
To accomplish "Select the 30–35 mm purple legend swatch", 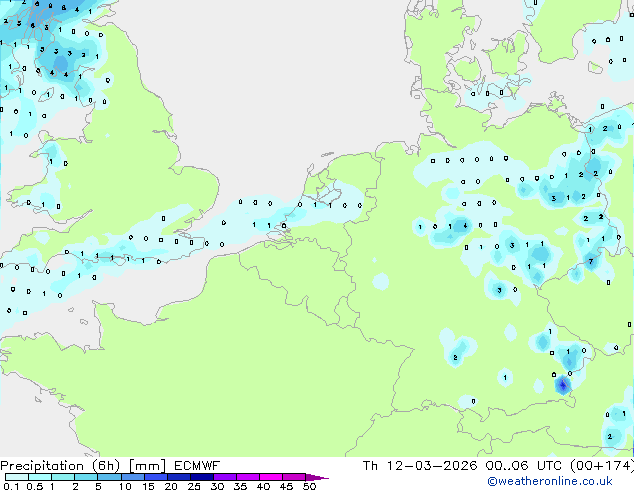I will click(x=225, y=477).
